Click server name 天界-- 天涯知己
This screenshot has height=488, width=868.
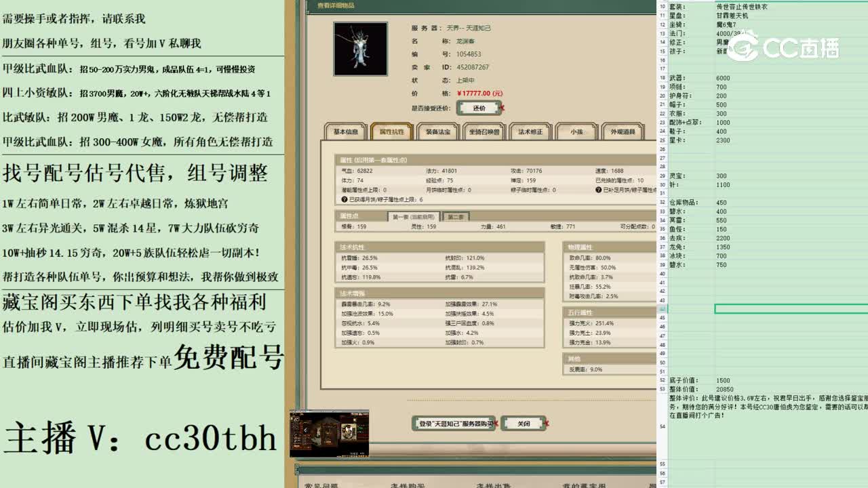pos(469,28)
